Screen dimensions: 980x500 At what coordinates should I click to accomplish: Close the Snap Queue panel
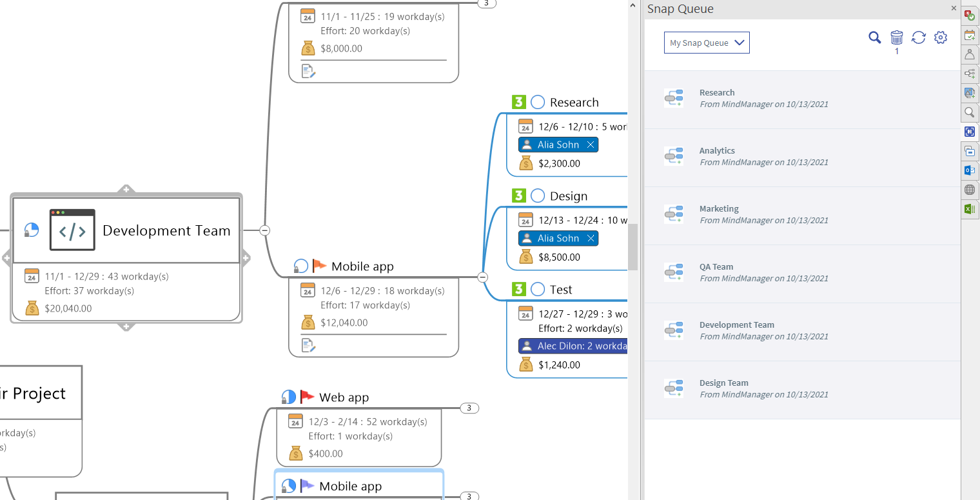click(x=954, y=8)
